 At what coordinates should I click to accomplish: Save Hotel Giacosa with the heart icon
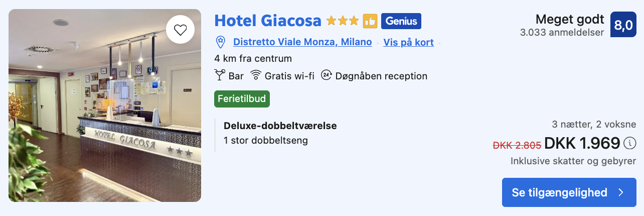point(180,30)
